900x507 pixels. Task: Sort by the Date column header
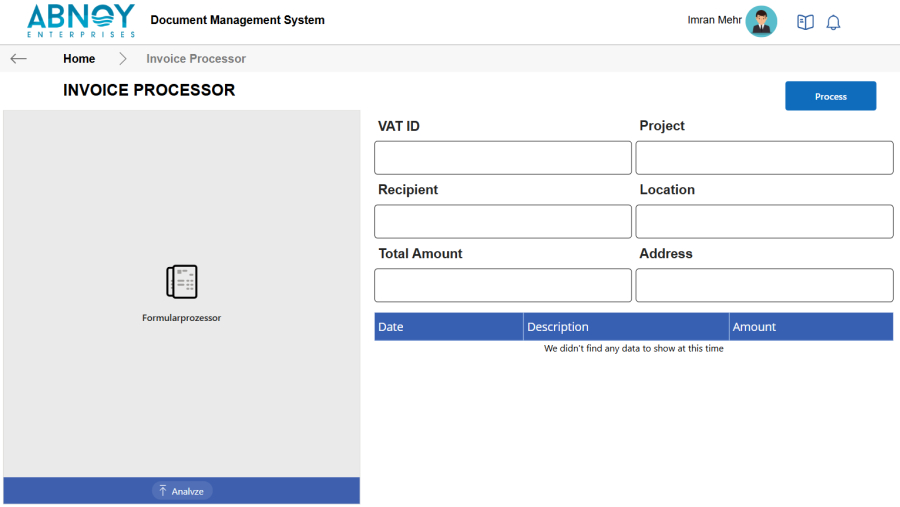pyautogui.click(x=391, y=327)
